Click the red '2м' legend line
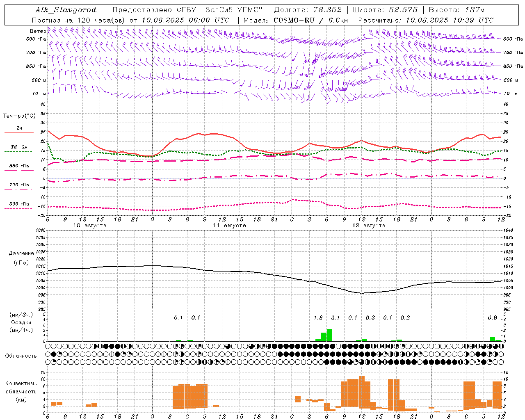Screen dimensions: 525x420 click(19, 133)
